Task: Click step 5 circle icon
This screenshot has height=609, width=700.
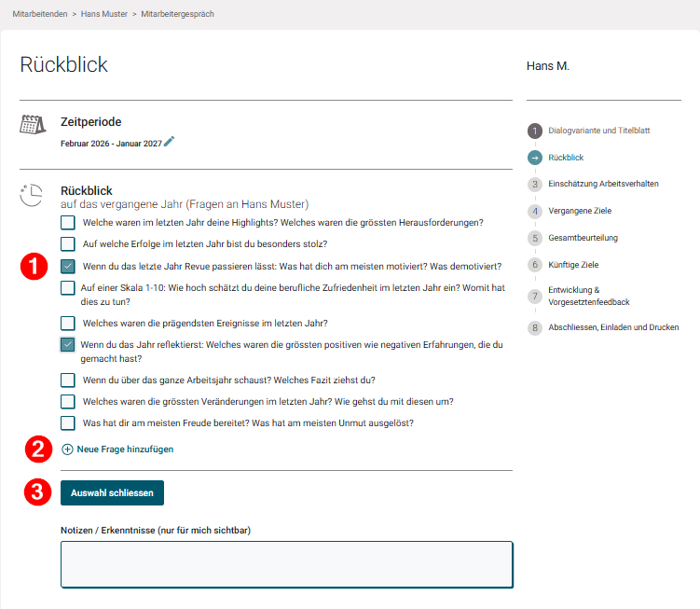Action: click(x=535, y=238)
